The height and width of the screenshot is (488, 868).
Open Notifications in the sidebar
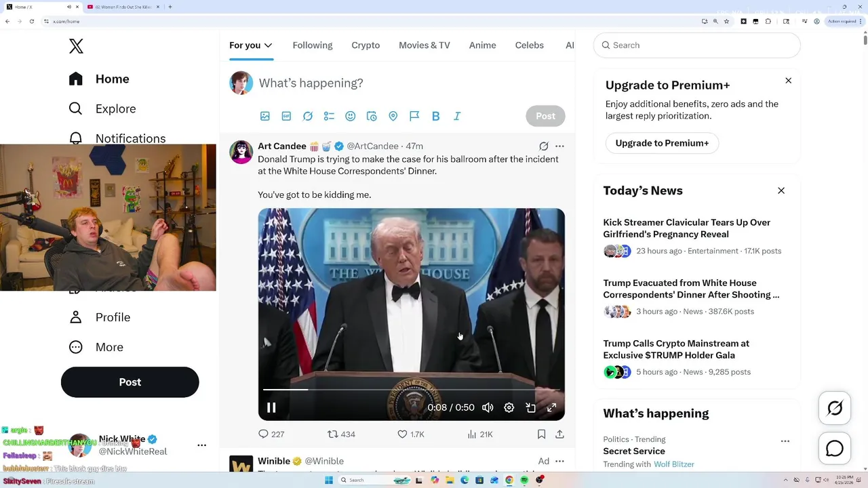117,138
